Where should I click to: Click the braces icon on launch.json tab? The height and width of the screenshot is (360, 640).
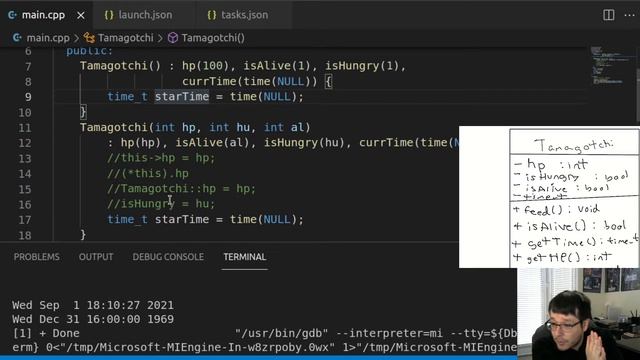[x=109, y=15]
